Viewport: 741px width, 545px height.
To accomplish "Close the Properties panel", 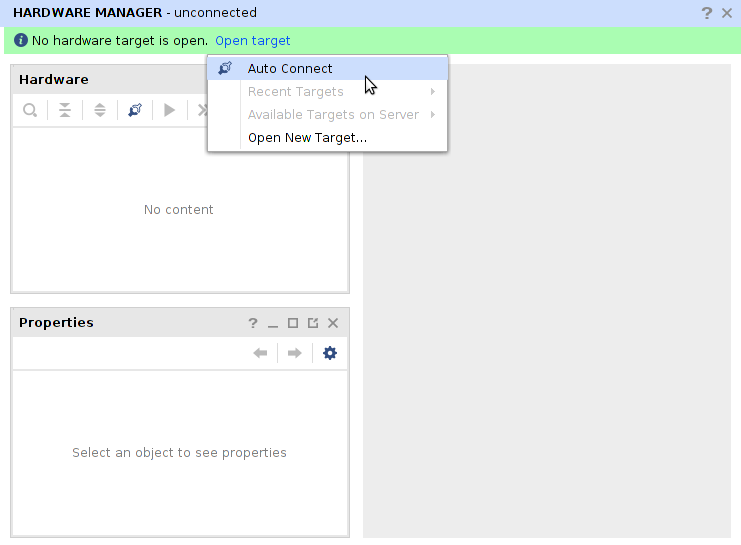I will tap(333, 323).
